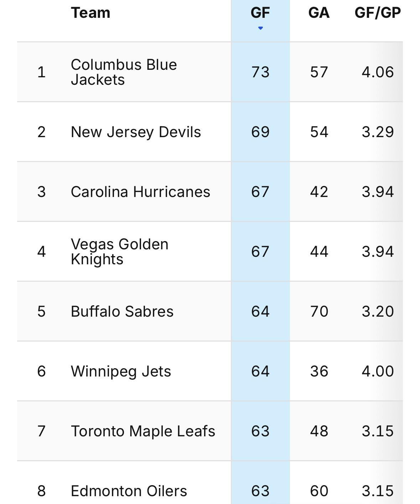Viewport: 420px width, 504px height.
Task: Open Columbus Blue Jackets team link
Action: [124, 72]
